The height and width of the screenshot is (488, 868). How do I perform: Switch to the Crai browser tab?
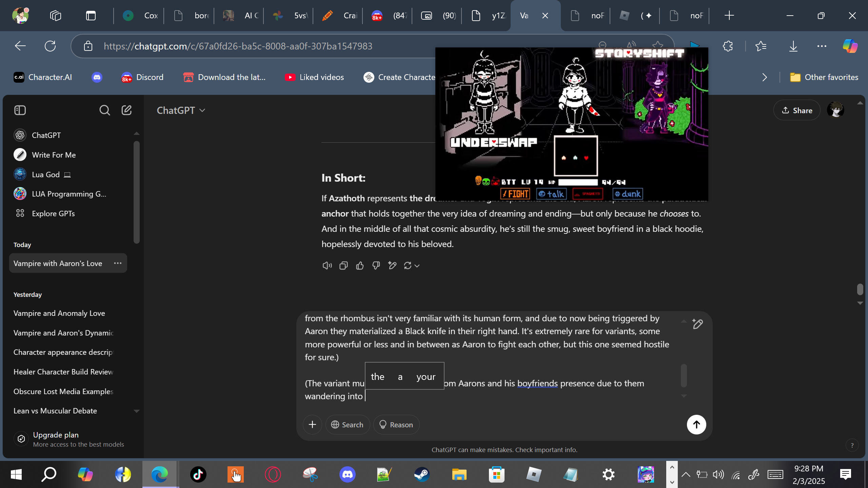click(339, 16)
